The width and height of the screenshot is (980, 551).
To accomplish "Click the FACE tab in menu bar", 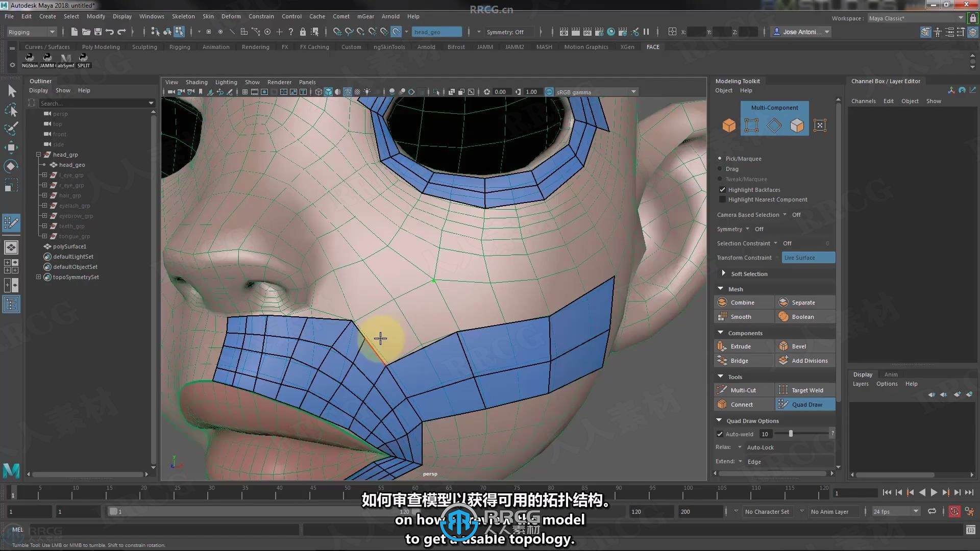I will click(x=653, y=46).
